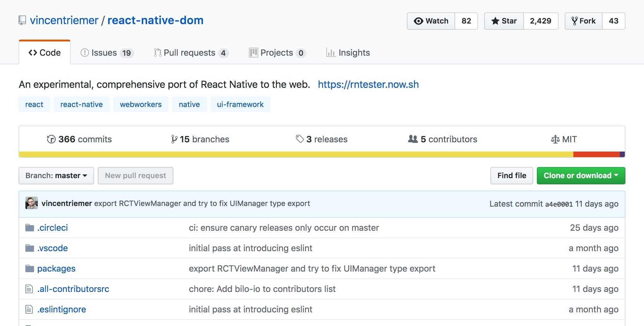644x326 pixels.
Task: Click the purple segment of language bar
Action: pyautogui.click(x=622, y=154)
